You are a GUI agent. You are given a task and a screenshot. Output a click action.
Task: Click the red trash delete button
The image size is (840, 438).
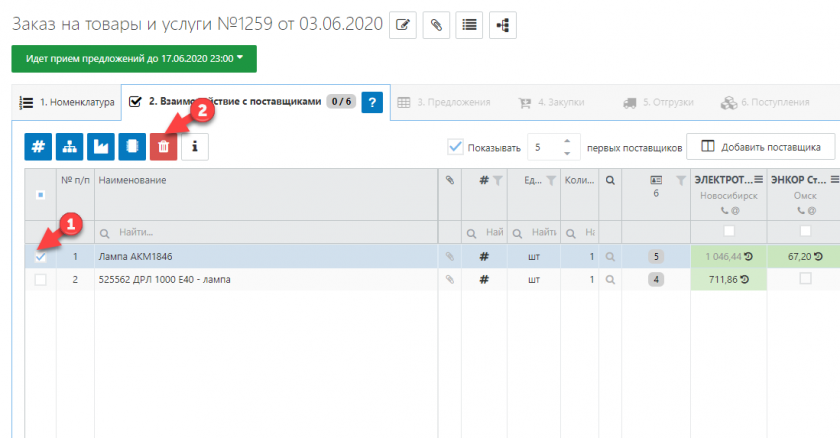point(164,147)
